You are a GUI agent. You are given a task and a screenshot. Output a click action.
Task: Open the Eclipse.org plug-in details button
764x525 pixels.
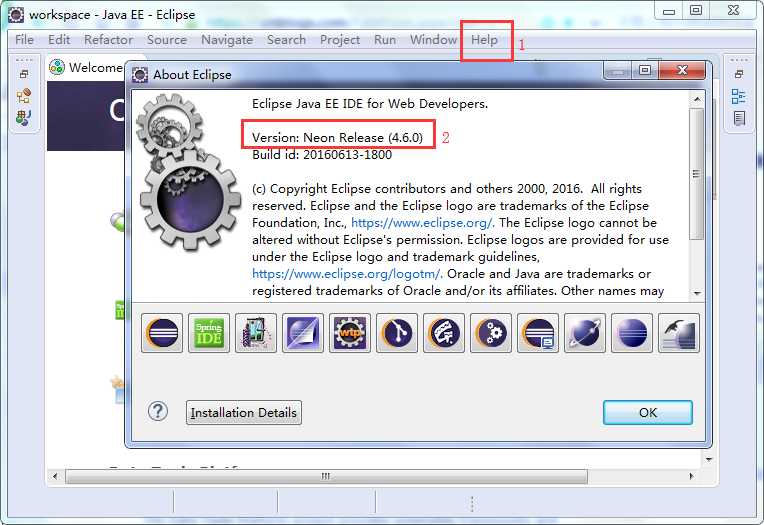click(162, 333)
